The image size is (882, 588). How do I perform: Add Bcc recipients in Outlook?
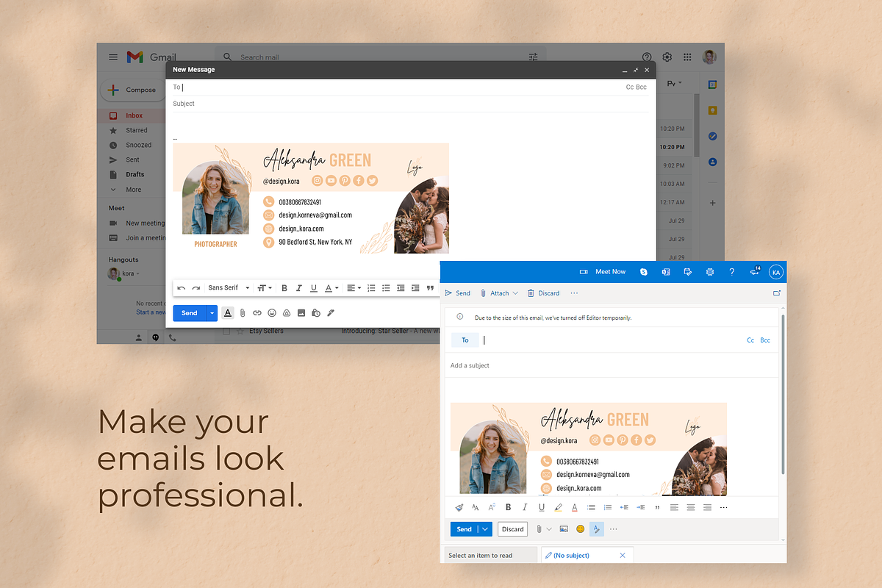click(x=765, y=340)
